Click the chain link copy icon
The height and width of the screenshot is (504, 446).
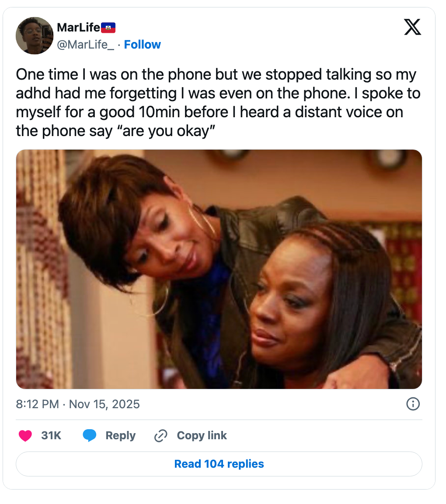click(161, 436)
